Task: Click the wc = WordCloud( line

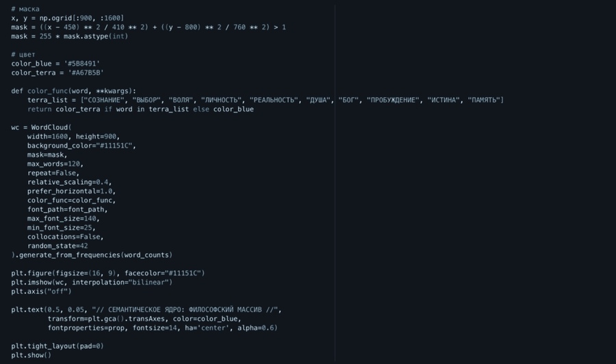Action: click(x=41, y=127)
